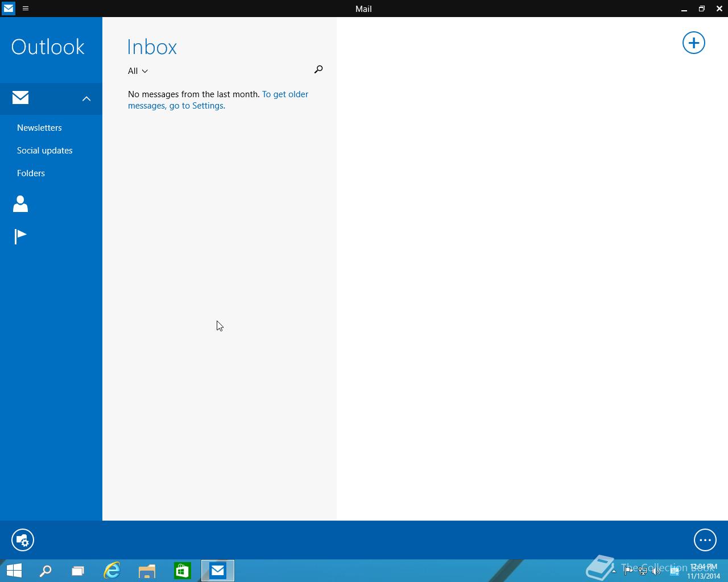Open the folder manage options icon
This screenshot has height=582, width=728.
click(23, 540)
